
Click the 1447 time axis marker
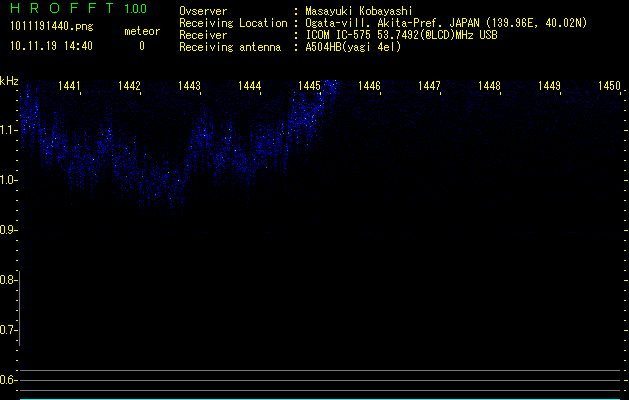click(x=430, y=86)
